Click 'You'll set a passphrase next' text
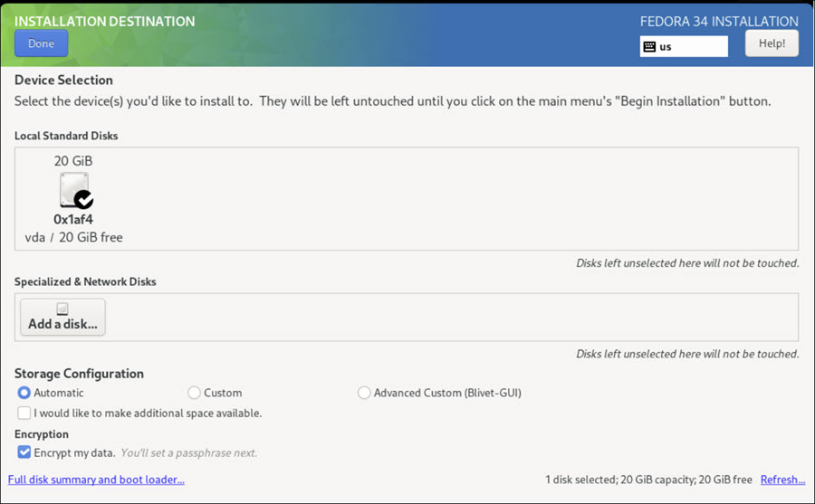815x504 pixels. click(189, 452)
